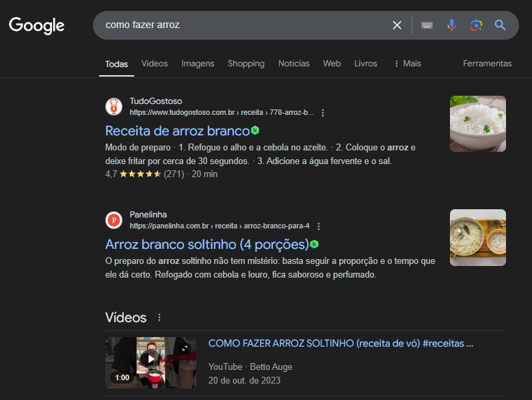Viewport: 532px width, 400px height.
Task: Switch to the Vídeos tab
Action: [155, 64]
